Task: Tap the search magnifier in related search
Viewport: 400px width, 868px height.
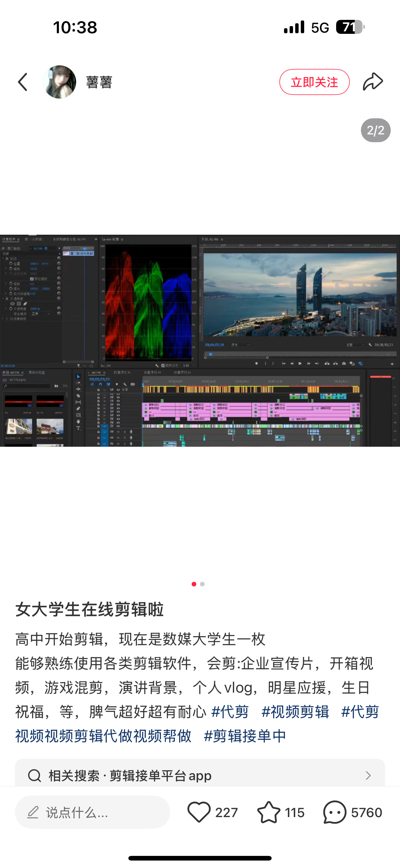Action: pos(34,776)
